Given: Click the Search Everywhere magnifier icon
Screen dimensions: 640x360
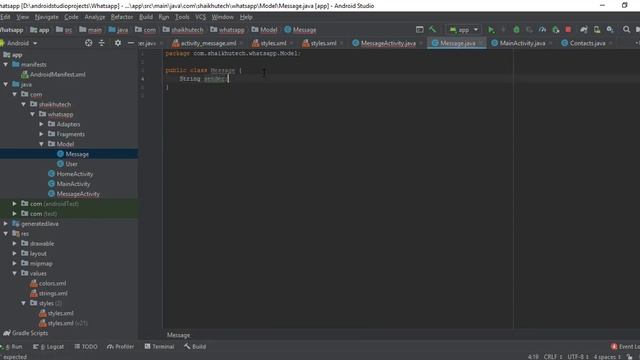Looking at the screenshot, I should (x=626, y=29).
